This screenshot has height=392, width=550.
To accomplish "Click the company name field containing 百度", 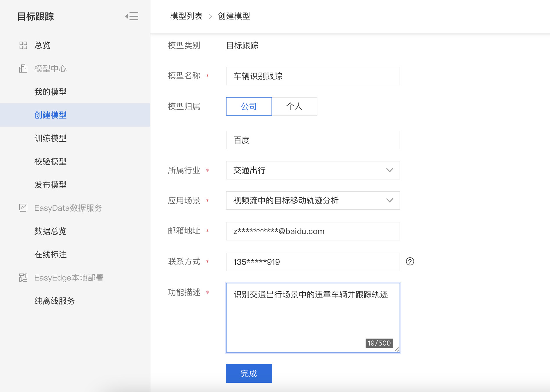I will point(313,140).
